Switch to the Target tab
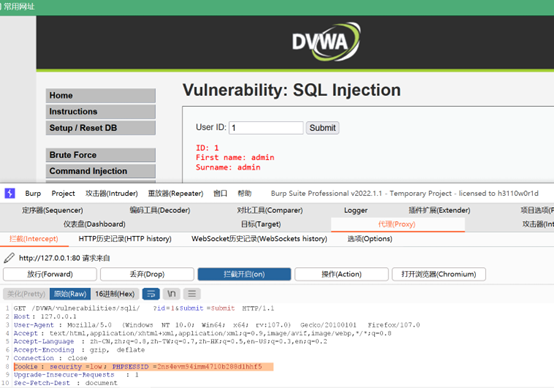 click(x=261, y=224)
